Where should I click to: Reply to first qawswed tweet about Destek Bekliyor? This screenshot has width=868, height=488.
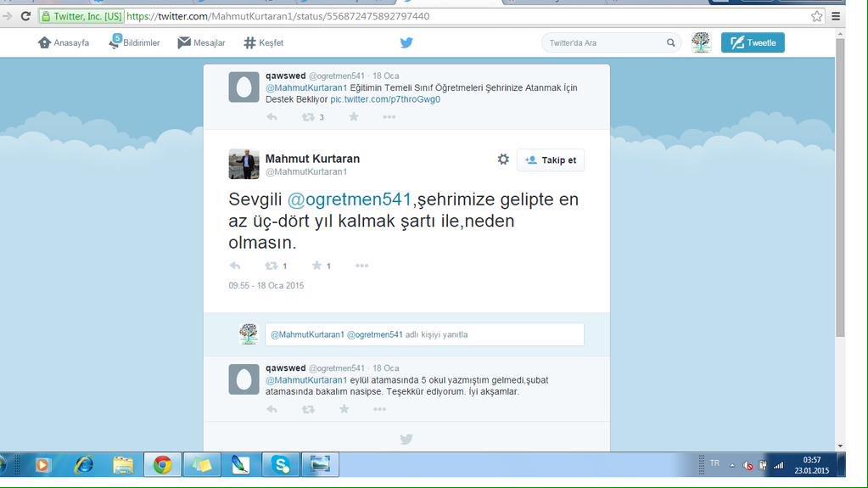pos(272,117)
